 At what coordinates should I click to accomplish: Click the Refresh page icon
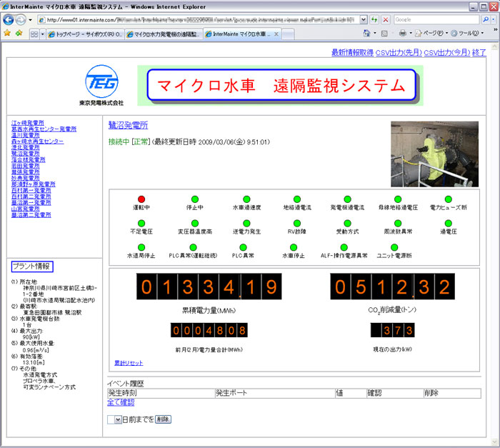point(375,19)
